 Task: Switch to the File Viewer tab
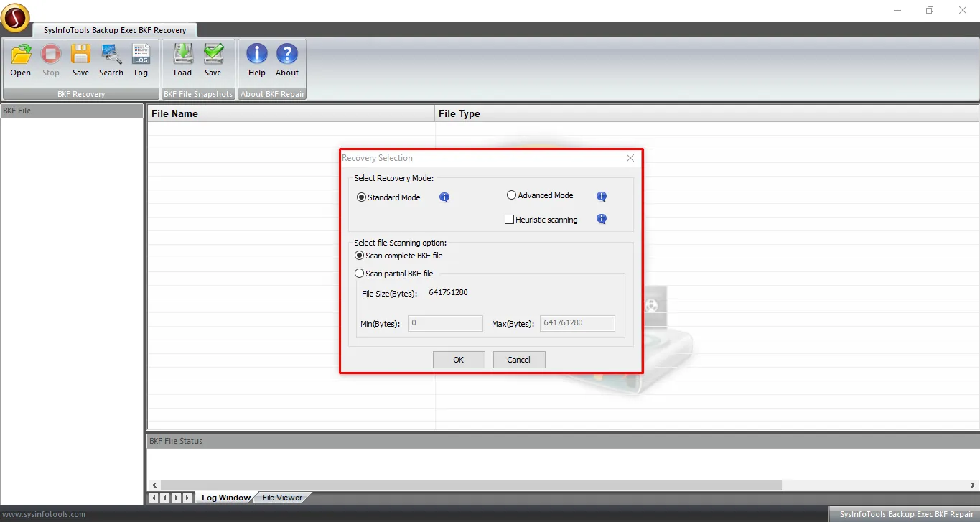coord(282,498)
